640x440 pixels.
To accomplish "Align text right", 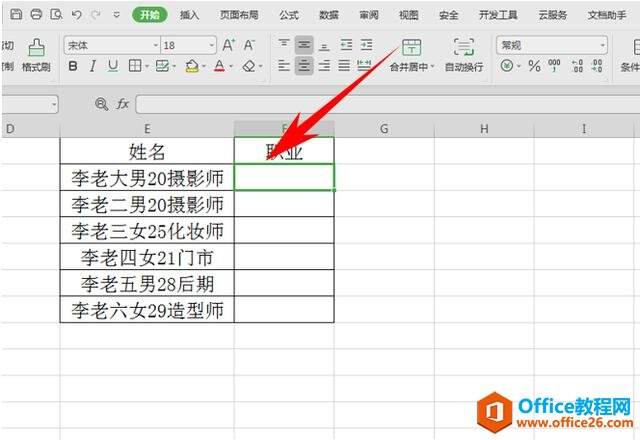I will coord(324,66).
